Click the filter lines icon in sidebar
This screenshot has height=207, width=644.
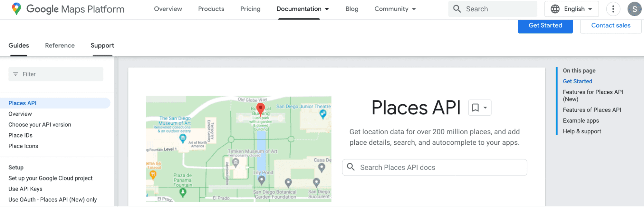[x=15, y=74]
